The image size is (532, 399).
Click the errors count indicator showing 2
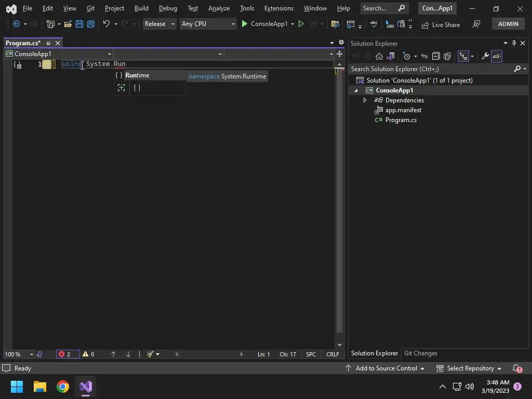pos(68,354)
